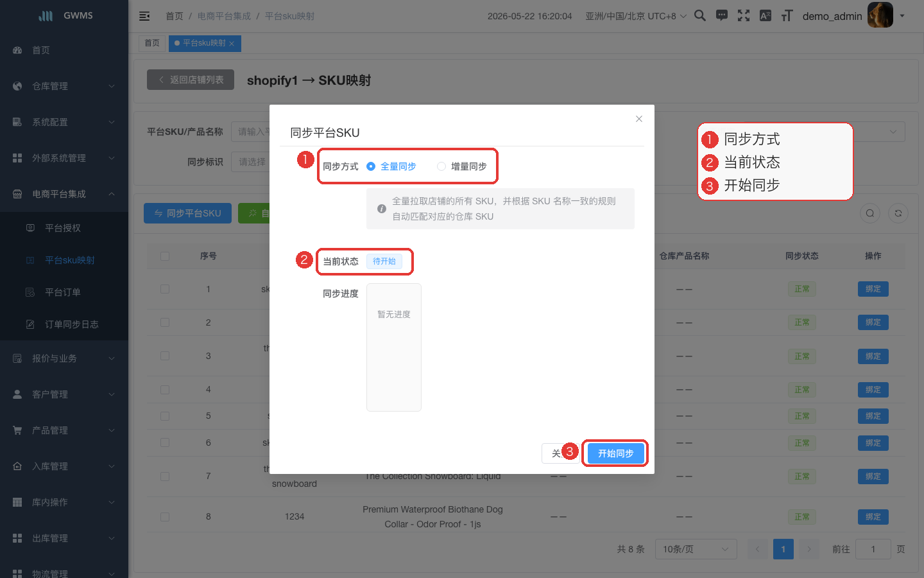Close the 同步平台SKU dialog with X
The height and width of the screenshot is (578, 924).
(x=639, y=119)
